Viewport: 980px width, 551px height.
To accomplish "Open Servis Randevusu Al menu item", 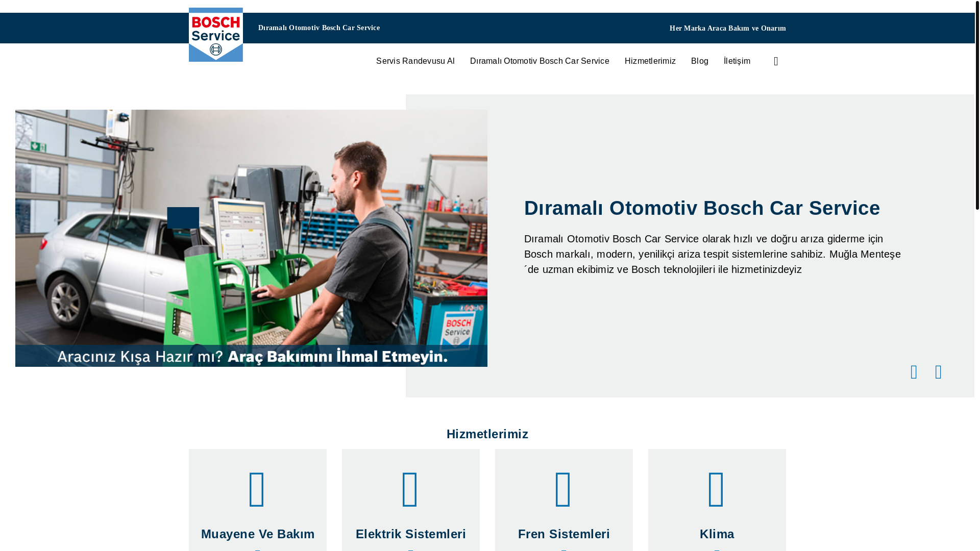I will (x=415, y=61).
